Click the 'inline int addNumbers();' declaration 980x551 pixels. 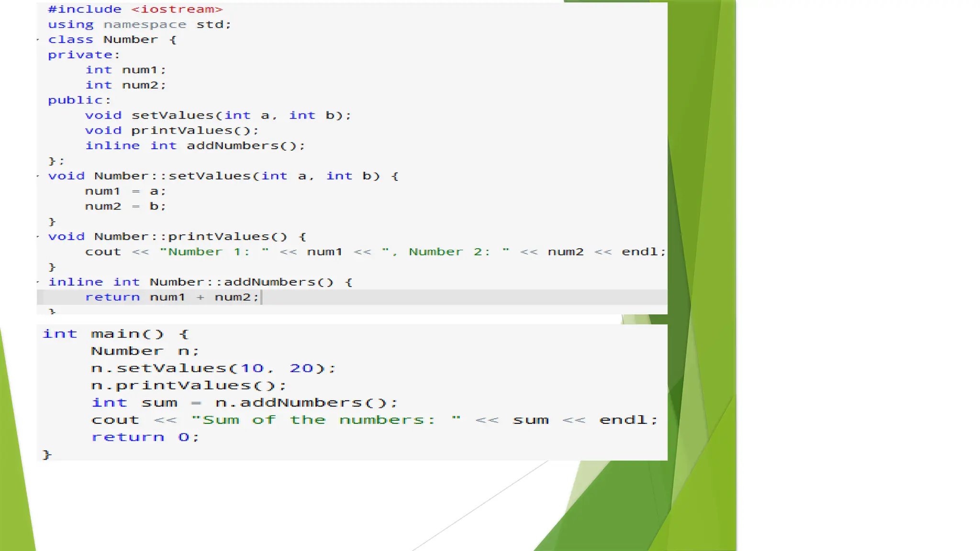tap(195, 146)
